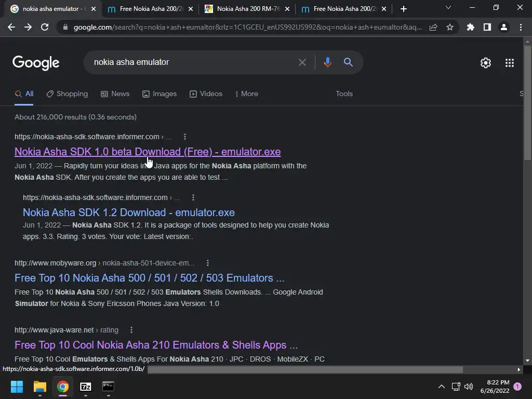This screenshot has width=532, height=399.
Task: Select the Shopping results tab
Action: click(x=67, y=94)
